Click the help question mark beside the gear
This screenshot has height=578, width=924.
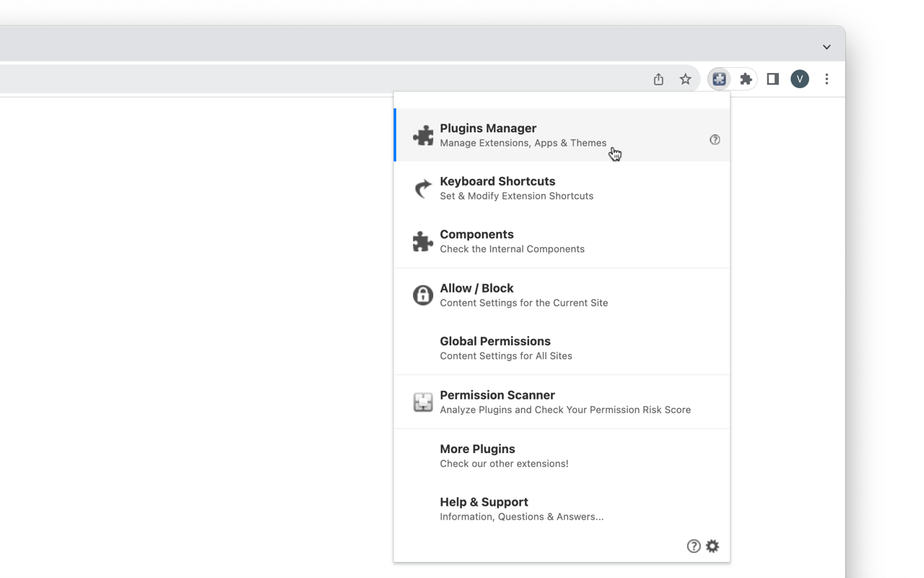coord(694,546)
